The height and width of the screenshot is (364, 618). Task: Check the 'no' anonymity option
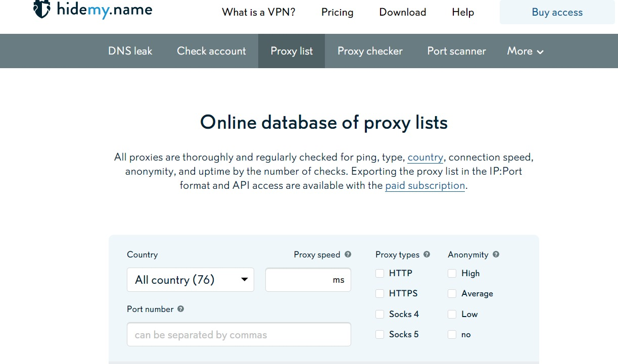tap(452, 335)
